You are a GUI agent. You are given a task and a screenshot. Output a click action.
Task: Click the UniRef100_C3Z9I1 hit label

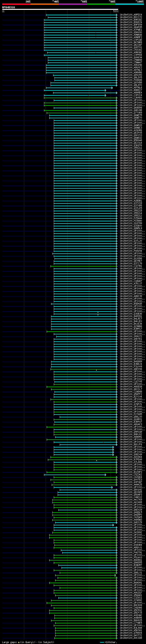point(131,598)
